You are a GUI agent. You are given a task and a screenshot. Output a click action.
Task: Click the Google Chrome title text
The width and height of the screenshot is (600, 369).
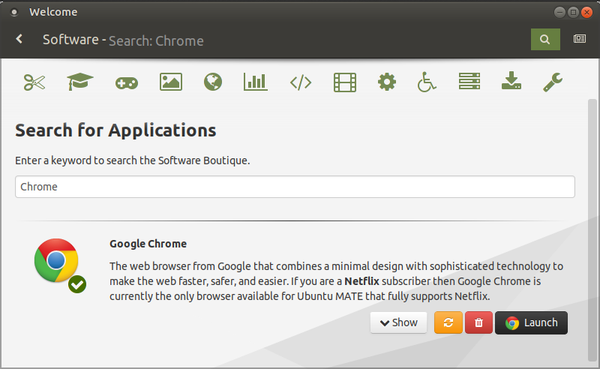point(148,244)
